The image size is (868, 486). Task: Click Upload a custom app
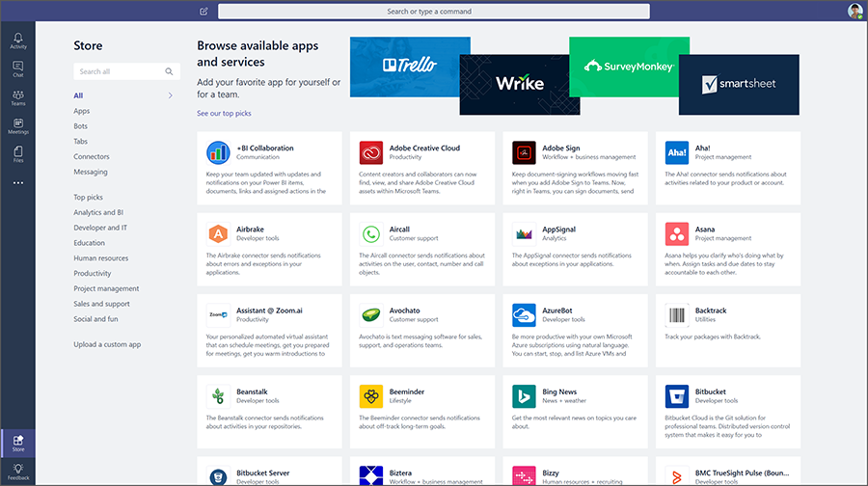tap(107, 344)
